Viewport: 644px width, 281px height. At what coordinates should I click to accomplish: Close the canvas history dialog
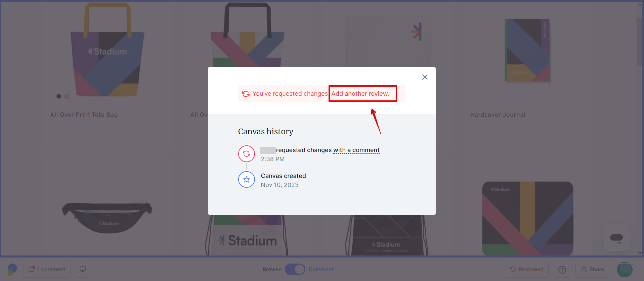point(425,77)
